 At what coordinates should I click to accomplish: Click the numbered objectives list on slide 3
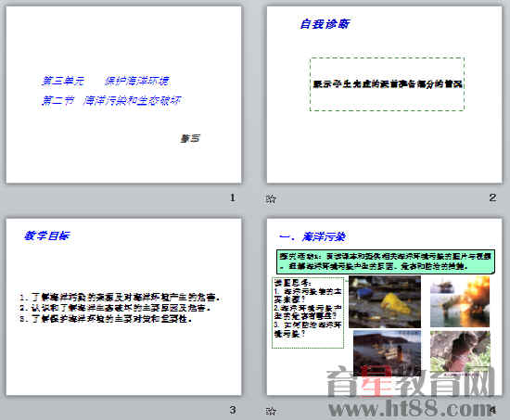coord(121,308)
